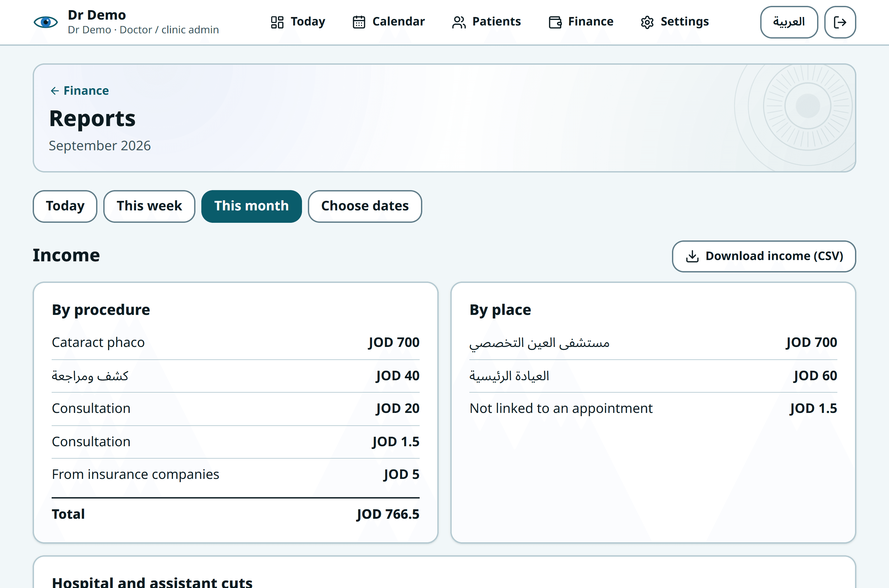Viewport: 889px width, 588px height.
Task: Click the Not linked to an appointment row
Action: point(653,408)
